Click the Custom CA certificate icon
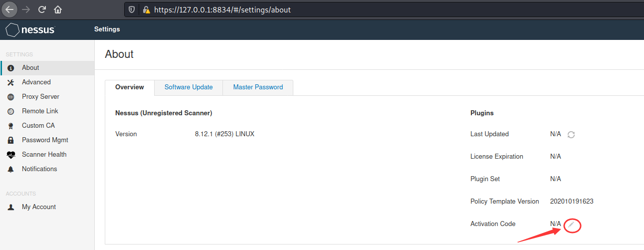The image size is (644, 250). tap(11, 126)
